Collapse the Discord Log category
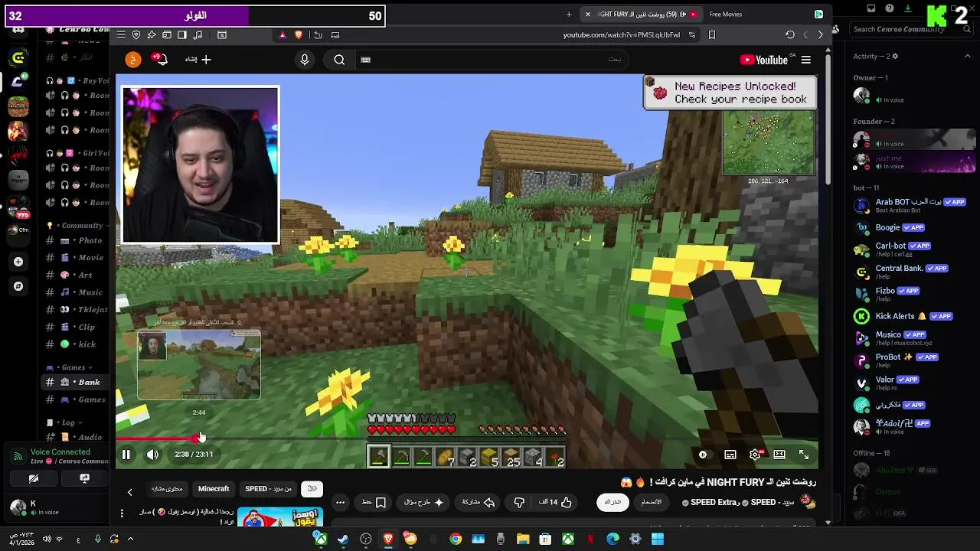 pyautogui.click(x=64, y=422)
